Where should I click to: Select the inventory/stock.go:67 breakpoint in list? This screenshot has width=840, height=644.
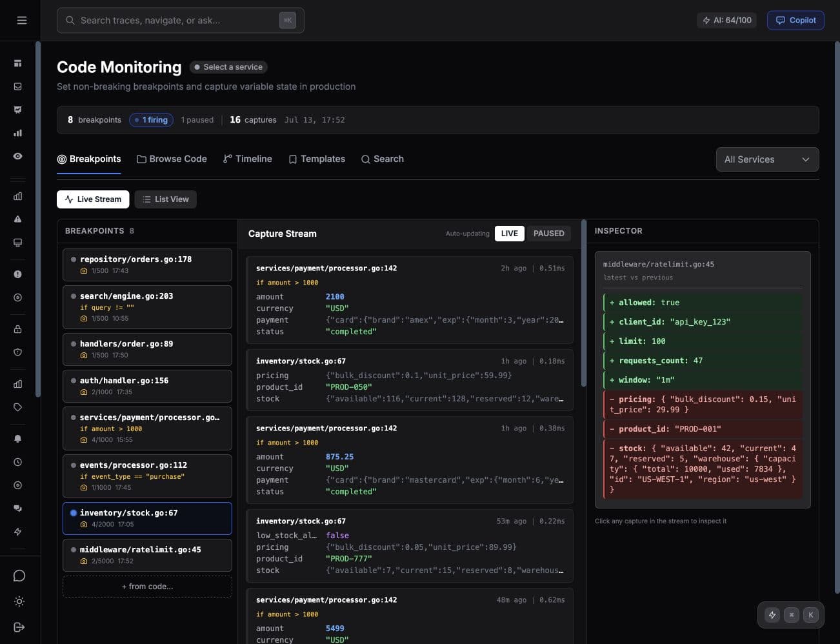coord(147,518)
